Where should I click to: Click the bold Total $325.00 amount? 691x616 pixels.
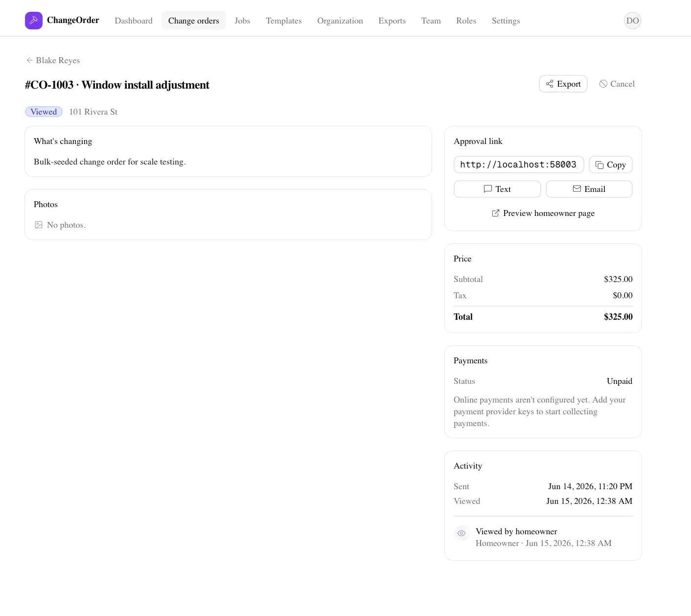point(618,317)
